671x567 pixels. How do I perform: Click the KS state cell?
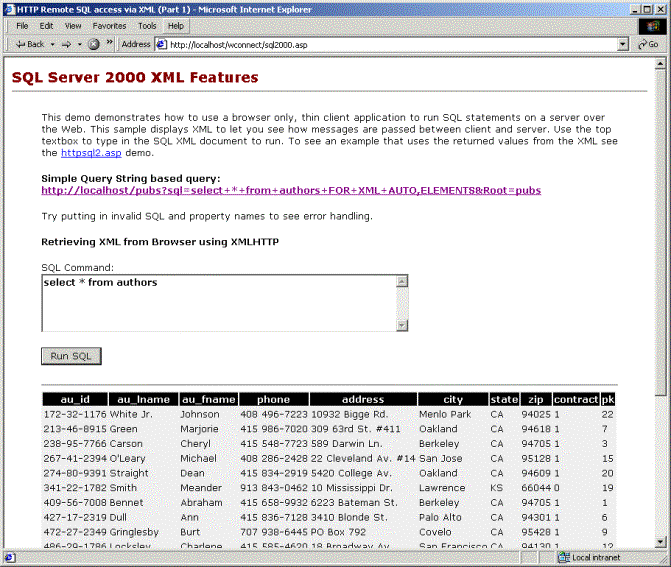click(x=496, y=488)
